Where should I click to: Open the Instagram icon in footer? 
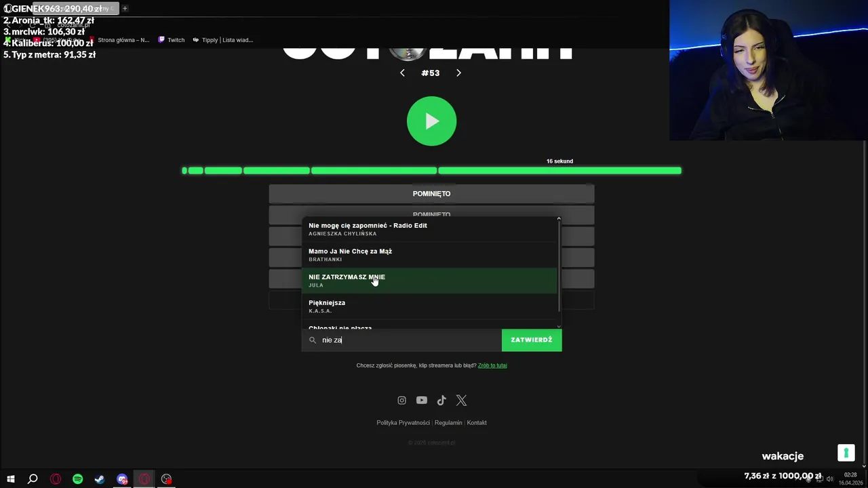pos(401,401)
